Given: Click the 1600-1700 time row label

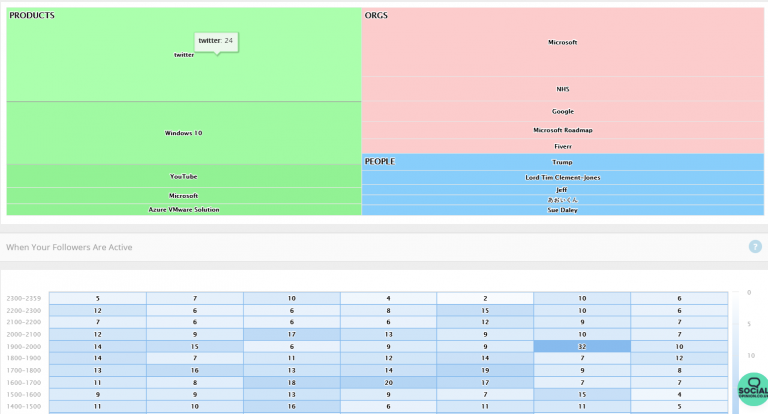Looking at the screenshot, I should point(24,383).
